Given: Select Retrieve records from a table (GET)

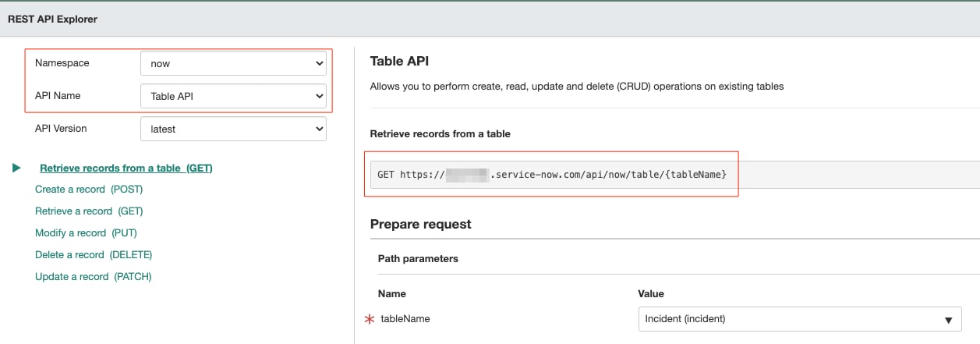Looking at the screenshot, I should coord(126,168).
